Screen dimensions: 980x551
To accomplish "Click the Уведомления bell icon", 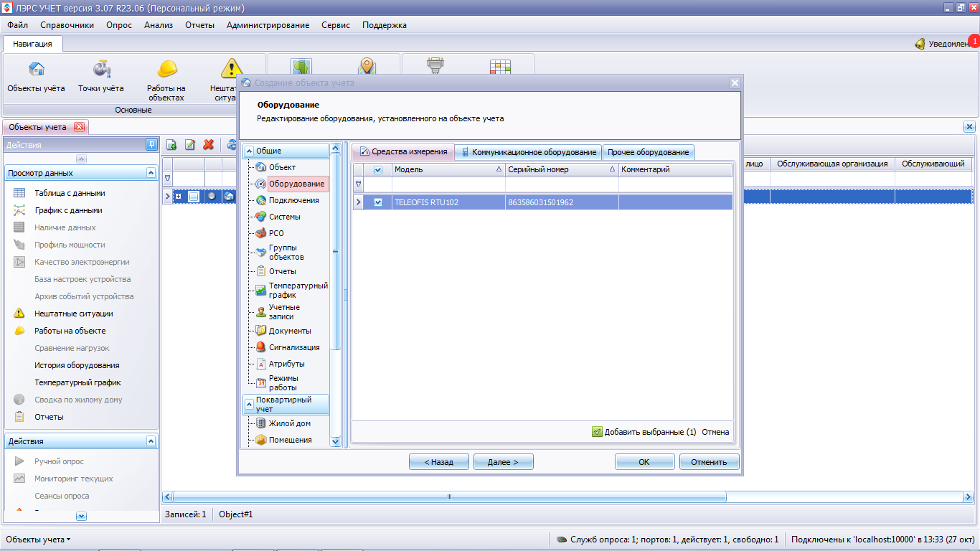I will click(x=920, y=44).
